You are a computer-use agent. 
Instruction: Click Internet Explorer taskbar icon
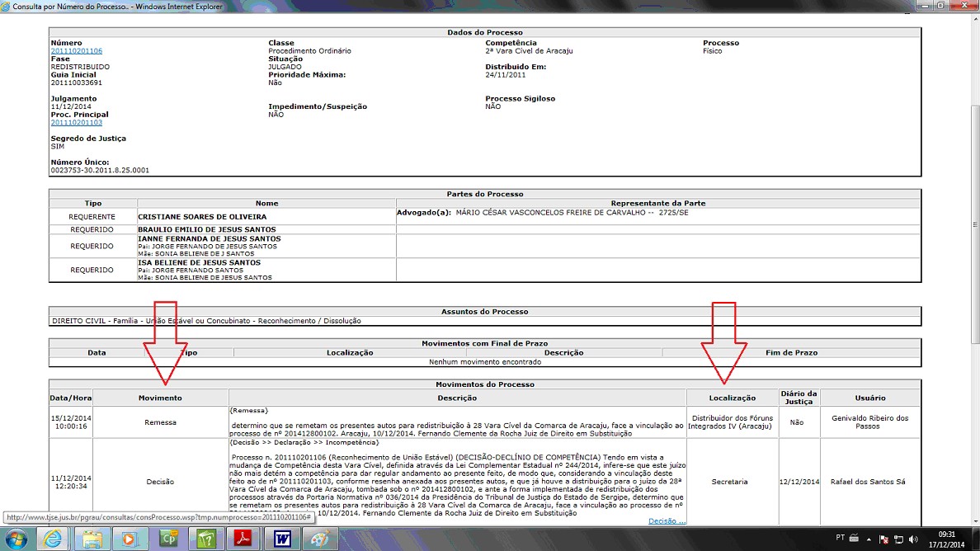(54, 539)
